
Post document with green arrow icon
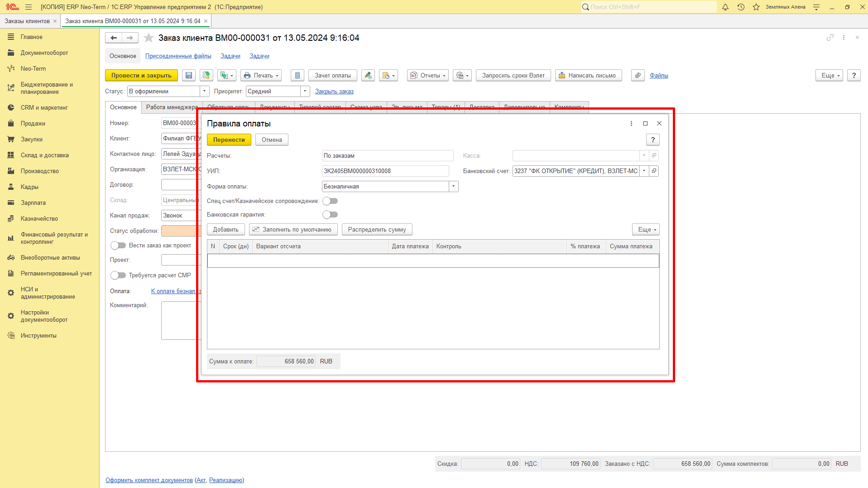click(206, 75)
